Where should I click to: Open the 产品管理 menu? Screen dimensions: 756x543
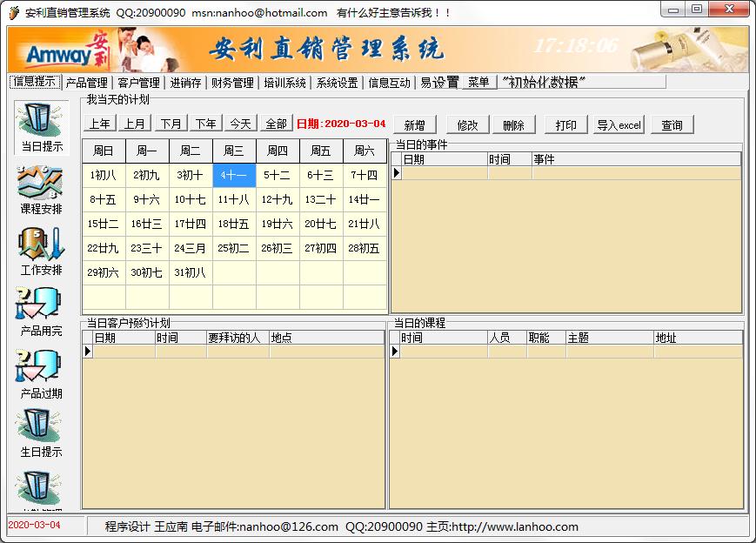click(x=87, y=83)
